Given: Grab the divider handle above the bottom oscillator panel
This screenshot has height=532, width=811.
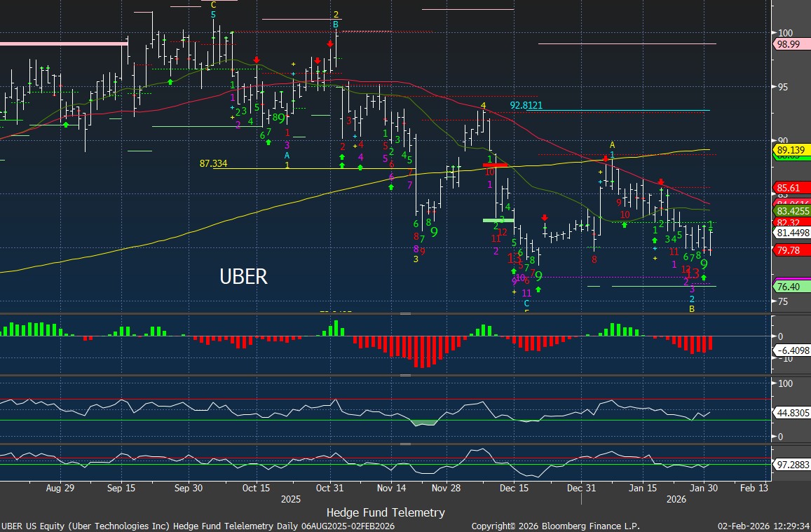Looking at the screenshot, I should point(405,444).
